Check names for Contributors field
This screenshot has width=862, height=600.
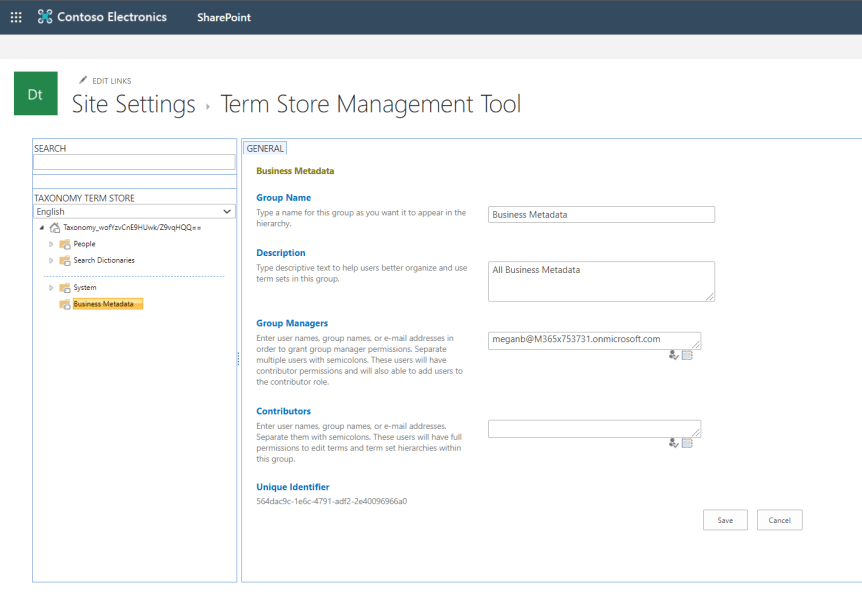tap(674, 442)
